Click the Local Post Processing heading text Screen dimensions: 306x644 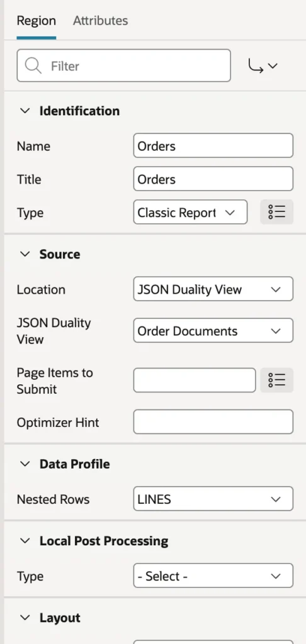pyautogui.click(x=104, y=541)
